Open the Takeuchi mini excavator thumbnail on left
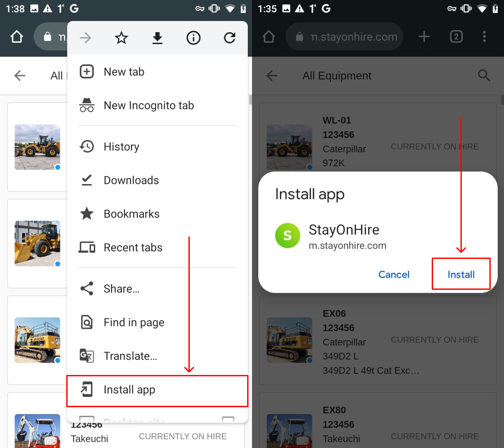The width and height of the screenshot is (504, 448). 37,431
